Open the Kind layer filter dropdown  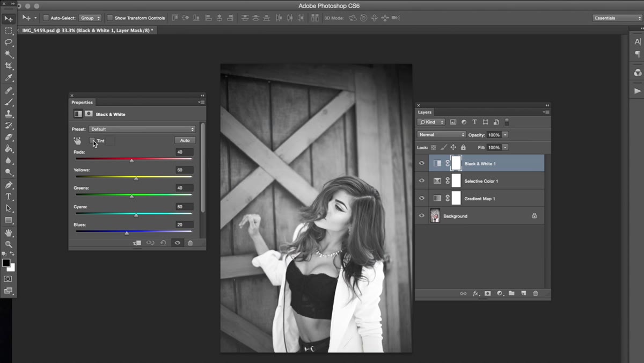pyautogui.click(x=431, y=122)
